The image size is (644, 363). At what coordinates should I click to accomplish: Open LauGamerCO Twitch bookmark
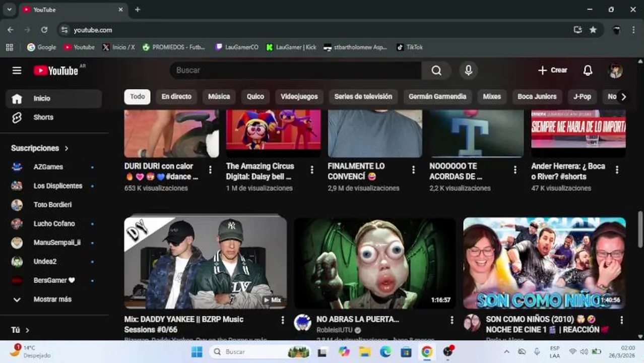[x=237, y=47]
